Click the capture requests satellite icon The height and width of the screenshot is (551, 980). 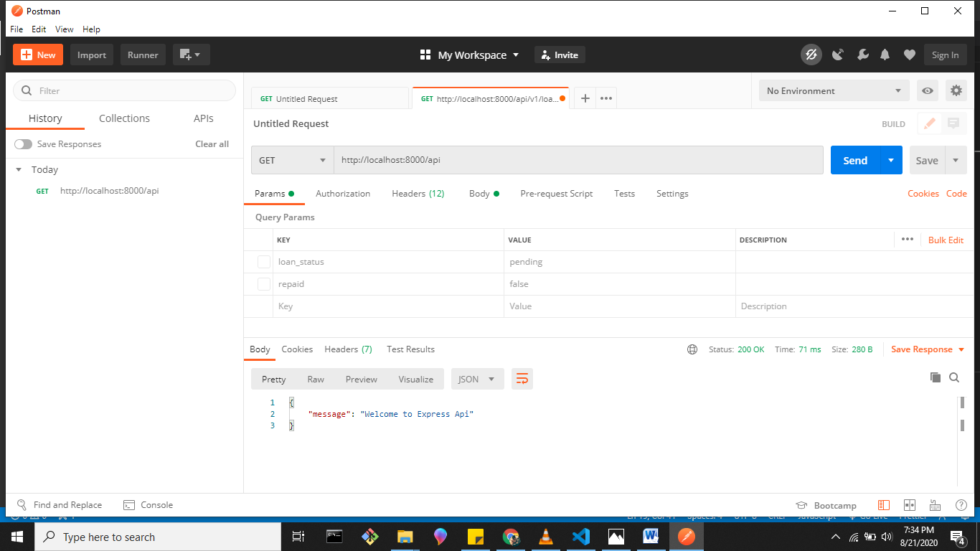click(x=837, y=55)
